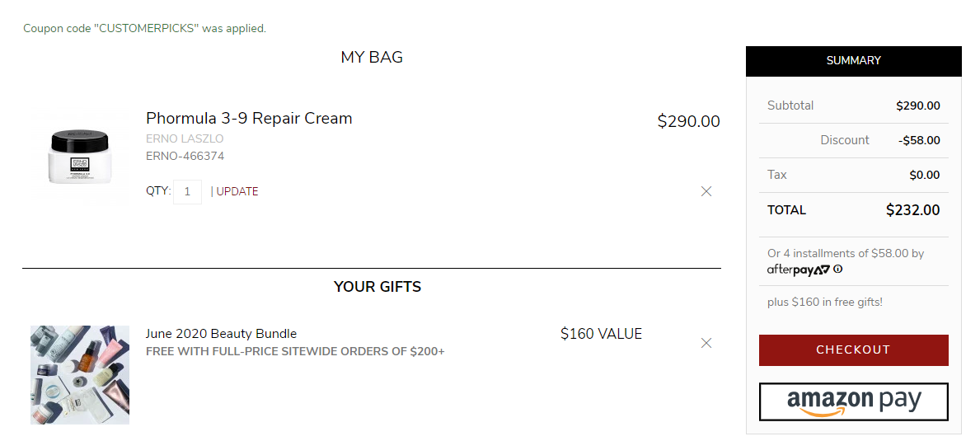Click the June 2020 Beauty Bundle name
980x441 pixels.
221,334
